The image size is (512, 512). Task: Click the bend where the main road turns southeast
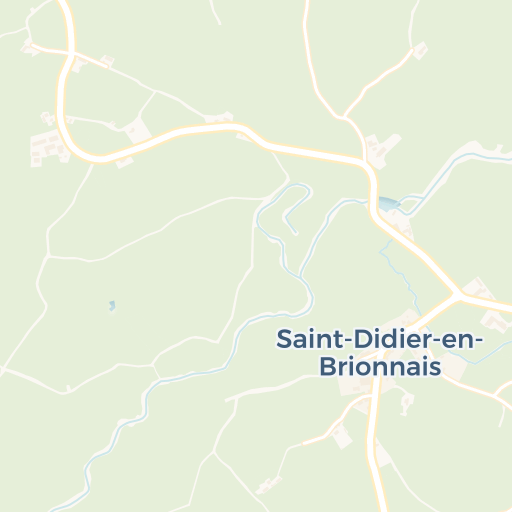click(x=369, y=168)
